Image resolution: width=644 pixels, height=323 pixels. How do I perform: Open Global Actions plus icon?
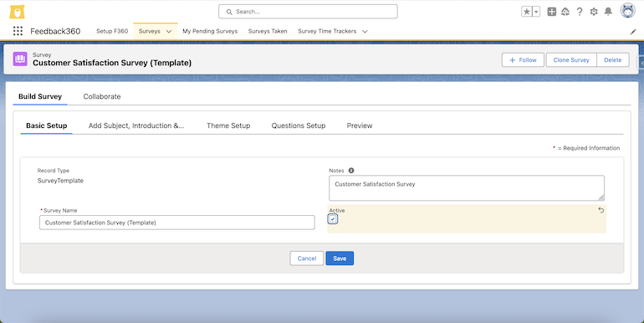point(552,12)
